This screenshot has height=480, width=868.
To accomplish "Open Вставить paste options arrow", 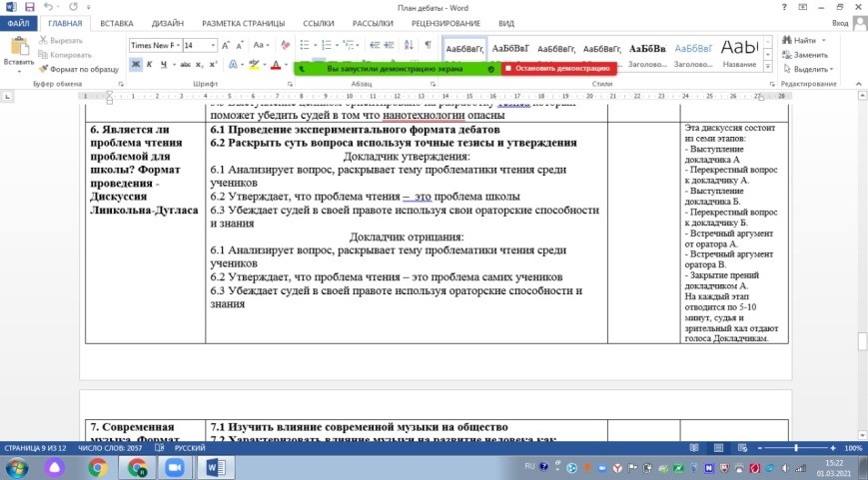I will click(x=19, y=70).
